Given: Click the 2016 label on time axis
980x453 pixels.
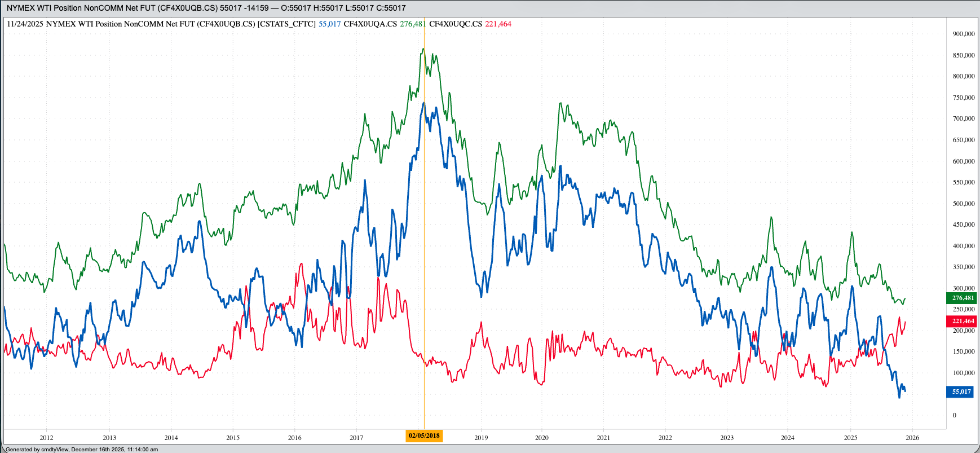Looking at the screenshot, I should click(294, 438).
